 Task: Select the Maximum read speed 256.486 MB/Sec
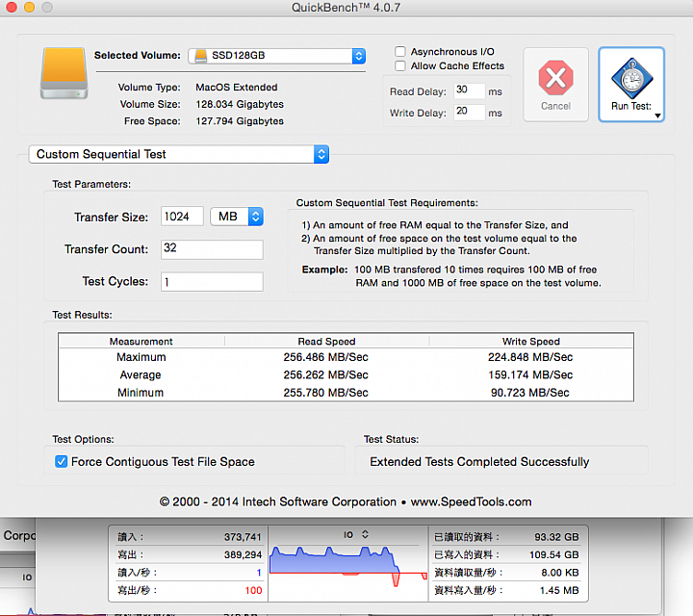325,357
